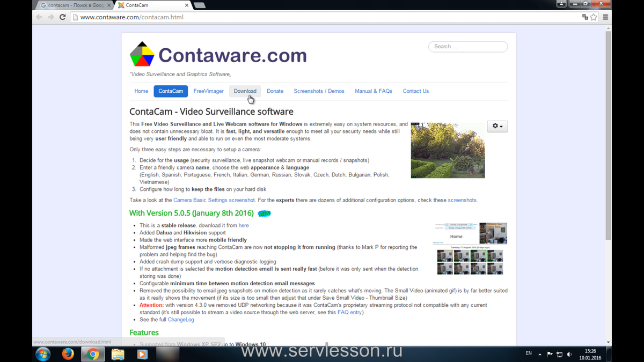Click the Contaware.com site title
This screenshot has height=362, width=644.
pyautogui.click(x=232, y=55)
